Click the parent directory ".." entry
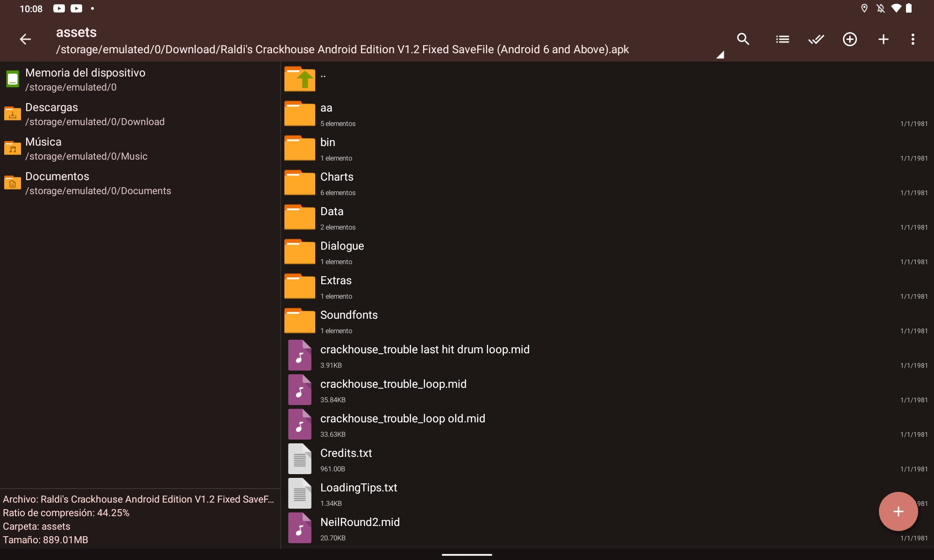934x560 pixels. (607, 79)
